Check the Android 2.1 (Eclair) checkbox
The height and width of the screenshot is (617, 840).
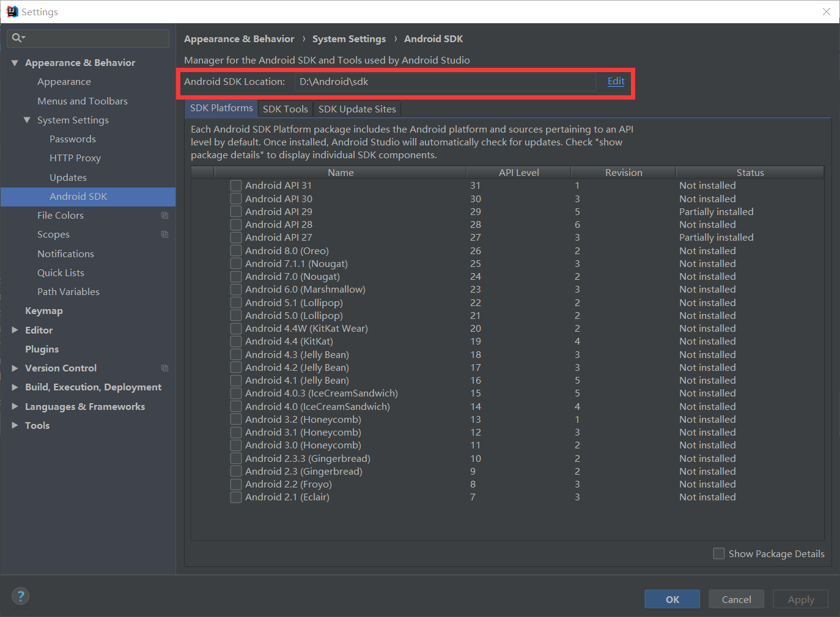point(235,497)
